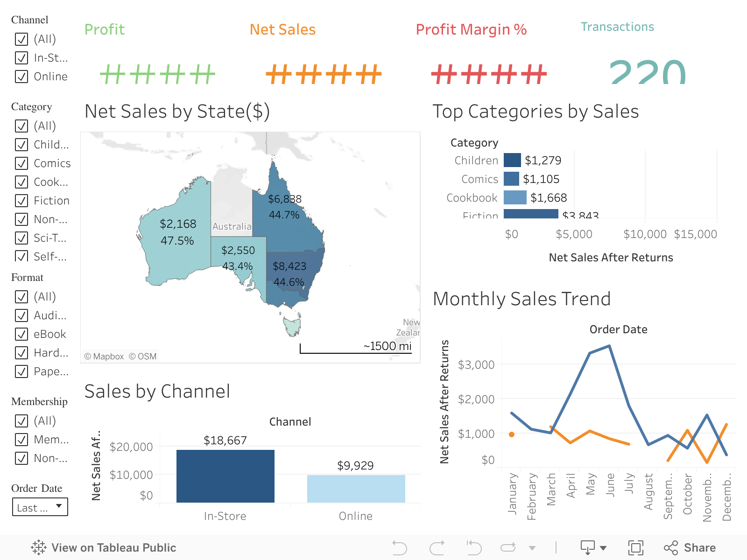Screen dimensions: 747x560
Task: Open the Mapbox attribution link on the map
Action: click(x=104, y=357)
